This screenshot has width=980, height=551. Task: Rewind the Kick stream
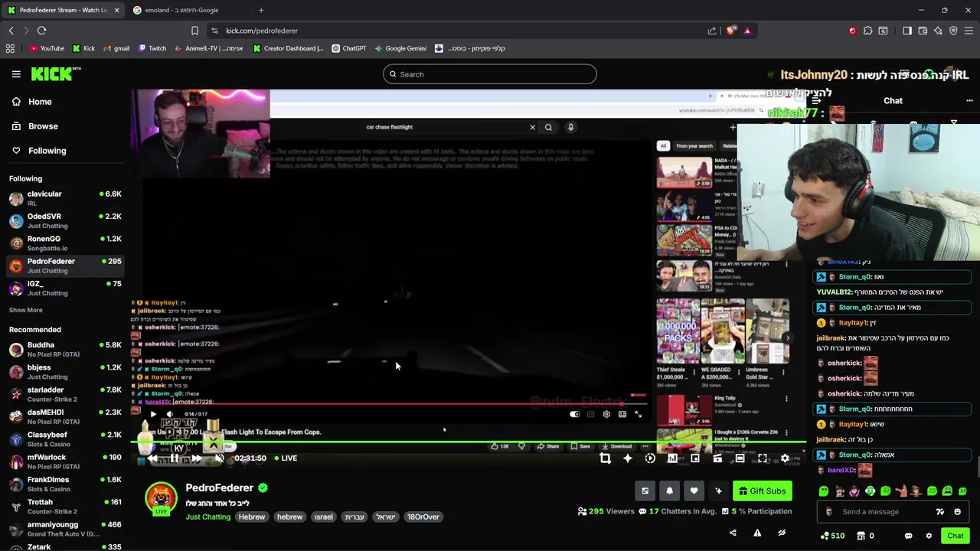point(152,458)
